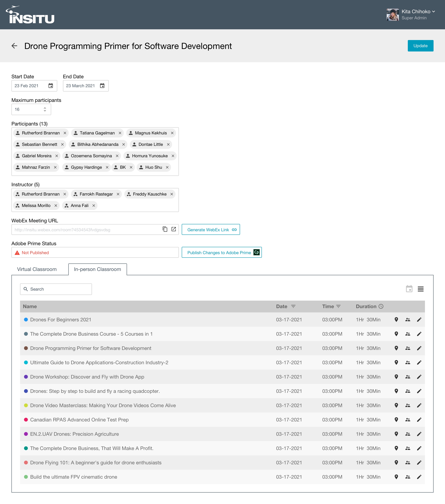Edit the Build the ultimate FPV cinematic drone row
This screenshot has height=504, width=445.
419,477
